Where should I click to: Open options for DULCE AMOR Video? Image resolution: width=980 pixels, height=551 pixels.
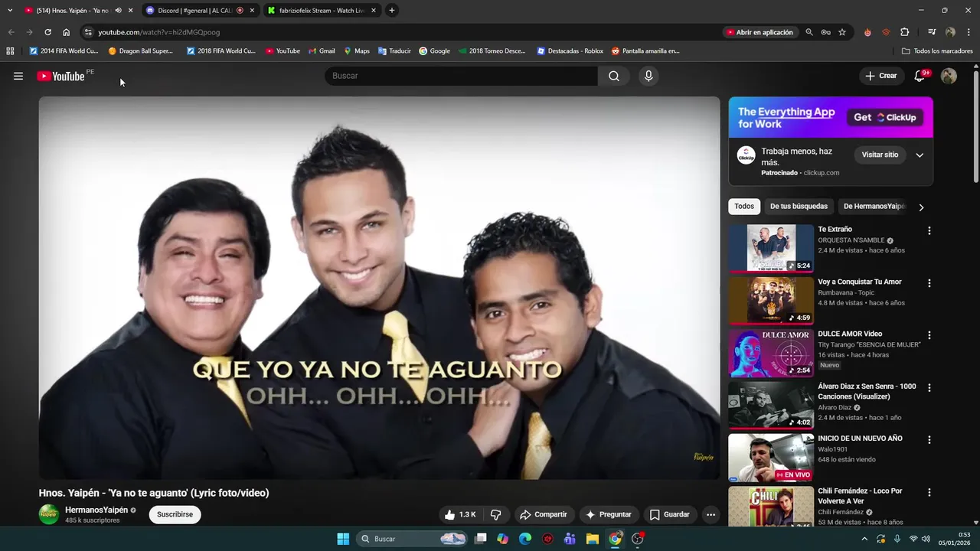929,335
